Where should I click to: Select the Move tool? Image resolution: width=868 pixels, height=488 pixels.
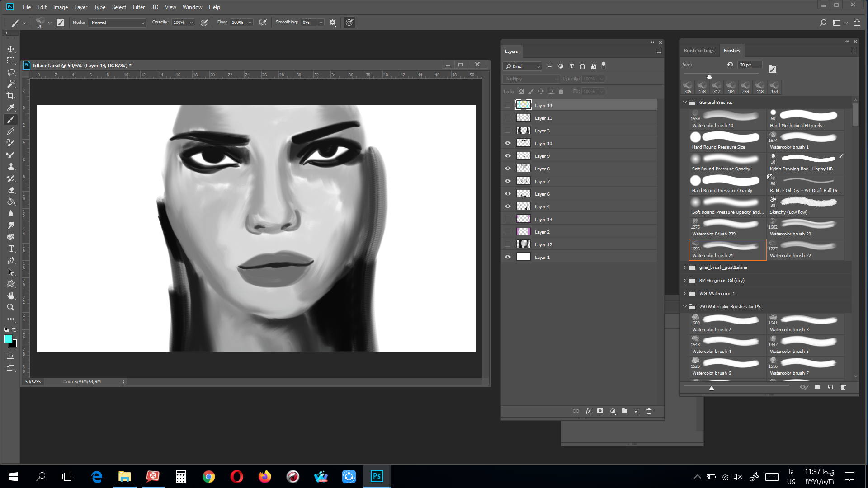tap(11, 49)
